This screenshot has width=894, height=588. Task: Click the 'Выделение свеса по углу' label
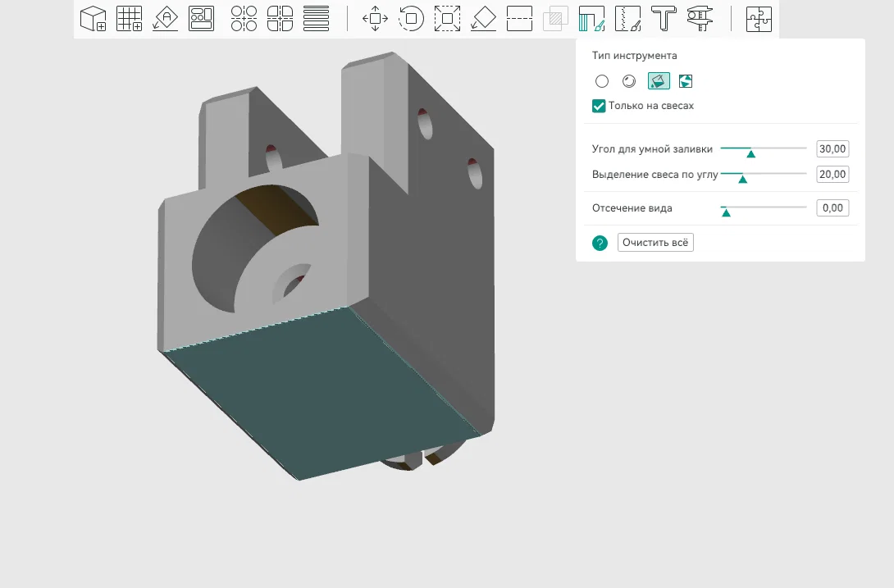[655, 175]
